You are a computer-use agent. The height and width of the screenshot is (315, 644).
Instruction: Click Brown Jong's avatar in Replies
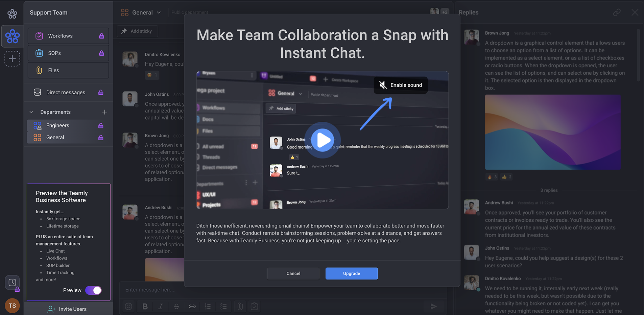(472, 37)
